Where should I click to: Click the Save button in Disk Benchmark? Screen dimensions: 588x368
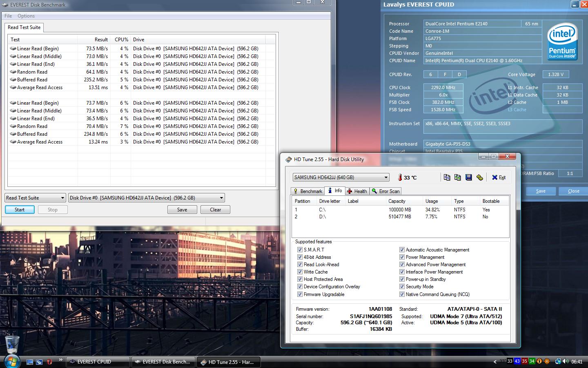(x=182, y=209)
